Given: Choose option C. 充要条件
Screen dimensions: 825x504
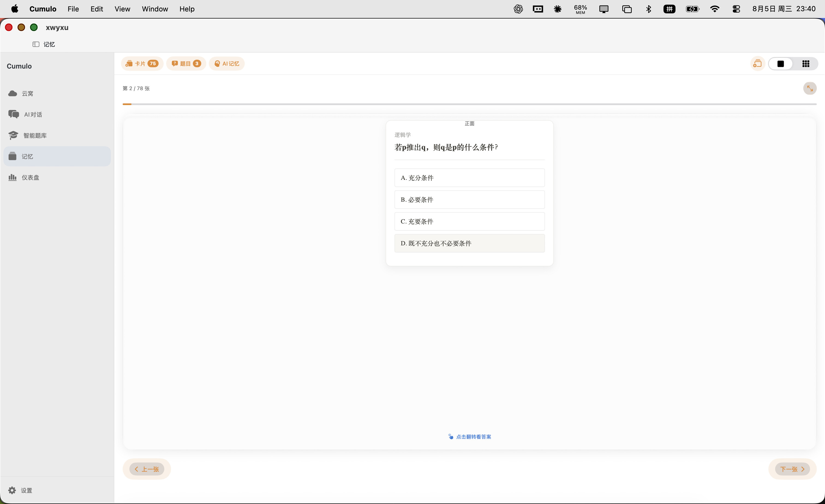Looking at the screenshot, I should click(x=470, y=221).
